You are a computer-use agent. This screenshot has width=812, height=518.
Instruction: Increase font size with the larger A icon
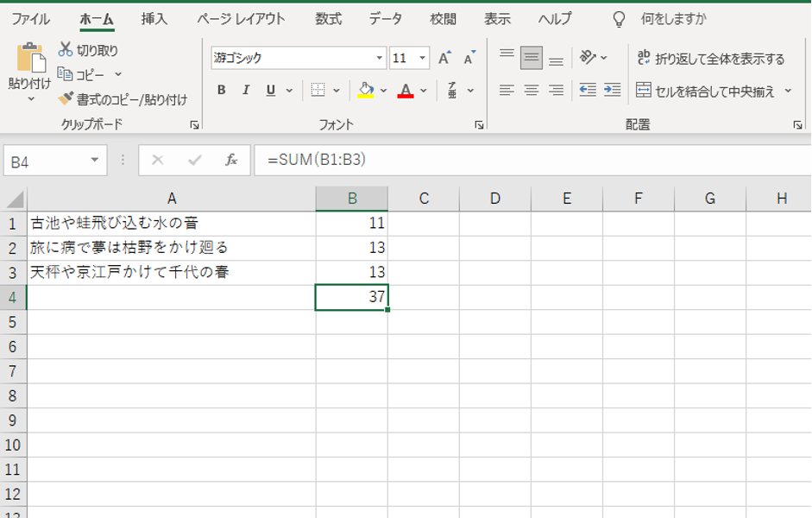point(444,59)
